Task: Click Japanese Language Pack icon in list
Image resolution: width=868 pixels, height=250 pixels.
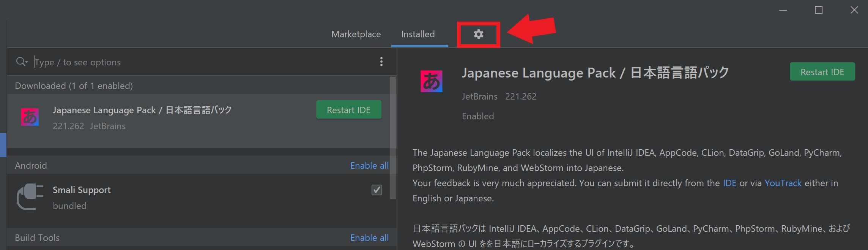Action: tap(30, 117)
